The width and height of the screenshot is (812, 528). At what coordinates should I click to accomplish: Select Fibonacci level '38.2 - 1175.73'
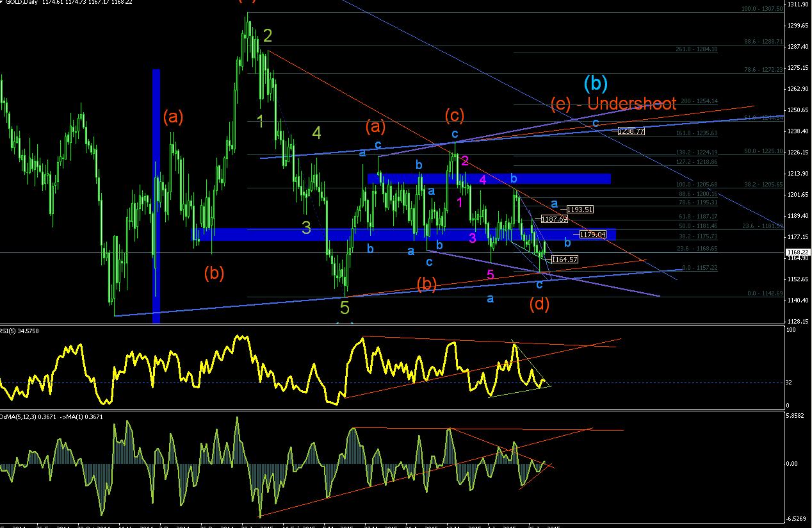698,236
